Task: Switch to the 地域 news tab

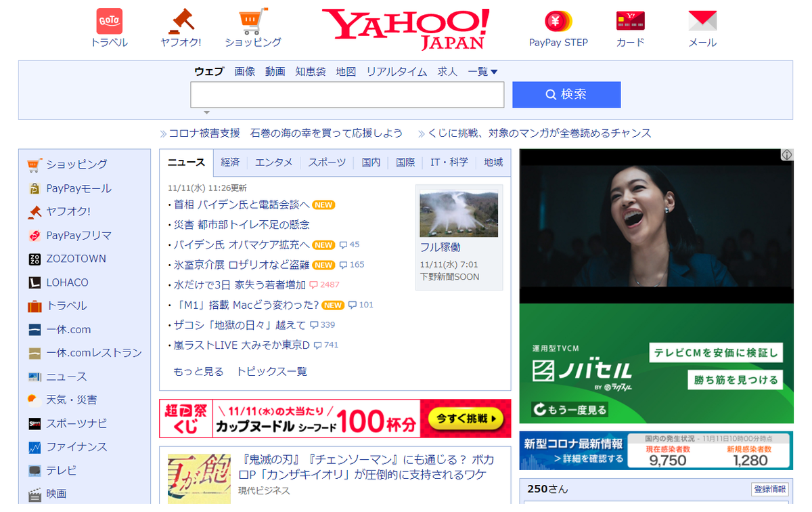Action: tap(493, 163)
